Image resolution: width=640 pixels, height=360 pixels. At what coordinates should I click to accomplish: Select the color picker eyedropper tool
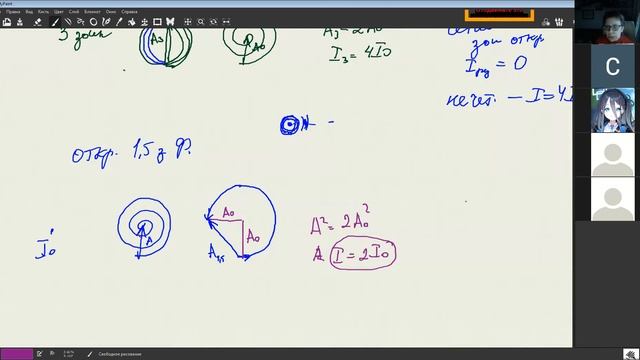point(119,22)
